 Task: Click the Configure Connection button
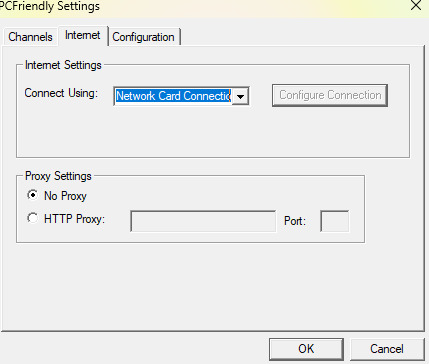[330, 95]
